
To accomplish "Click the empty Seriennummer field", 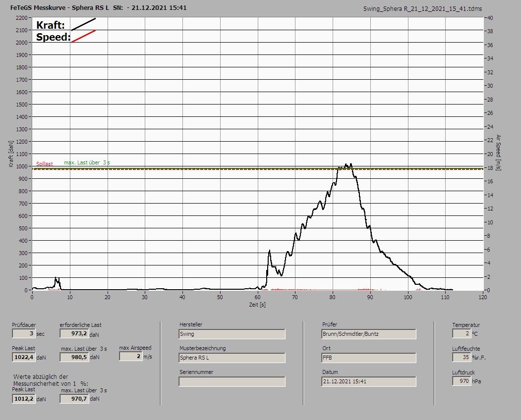I will click(x=232, y=382).
